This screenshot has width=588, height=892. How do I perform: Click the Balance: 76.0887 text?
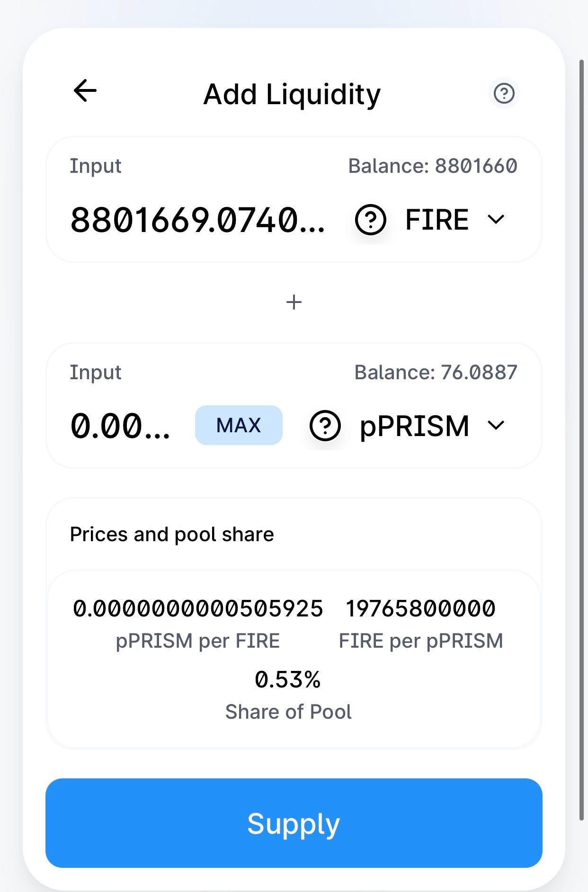436,372
